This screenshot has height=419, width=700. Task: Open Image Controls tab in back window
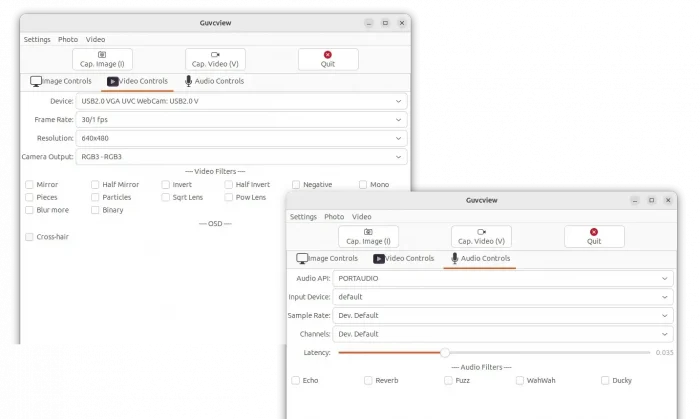[62, 81]
